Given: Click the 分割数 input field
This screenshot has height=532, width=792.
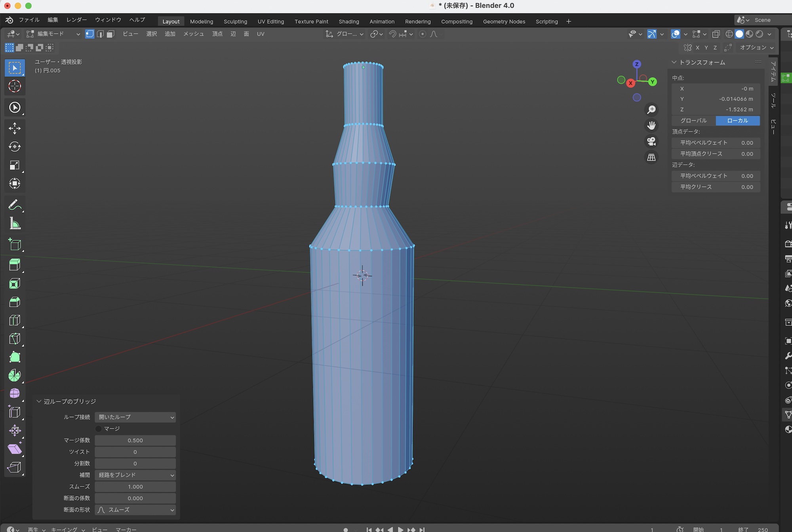Looking at the screenshot, I should point(135,464).
